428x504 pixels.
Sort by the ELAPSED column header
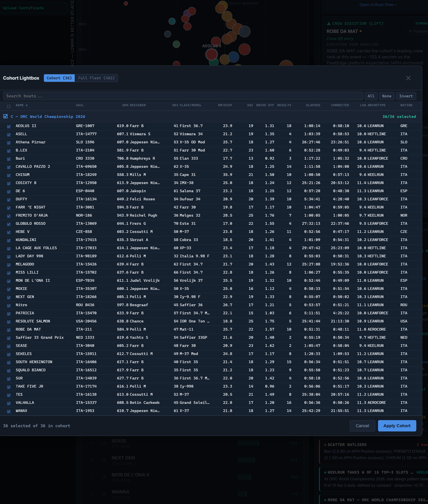point(313,105)
